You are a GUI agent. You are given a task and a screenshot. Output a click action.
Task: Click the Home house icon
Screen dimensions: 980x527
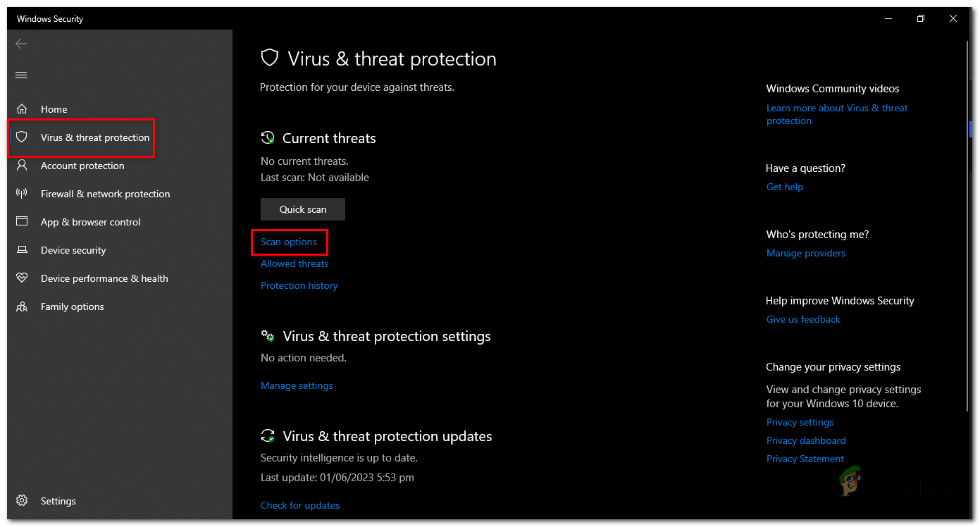(x=22, y=109)
